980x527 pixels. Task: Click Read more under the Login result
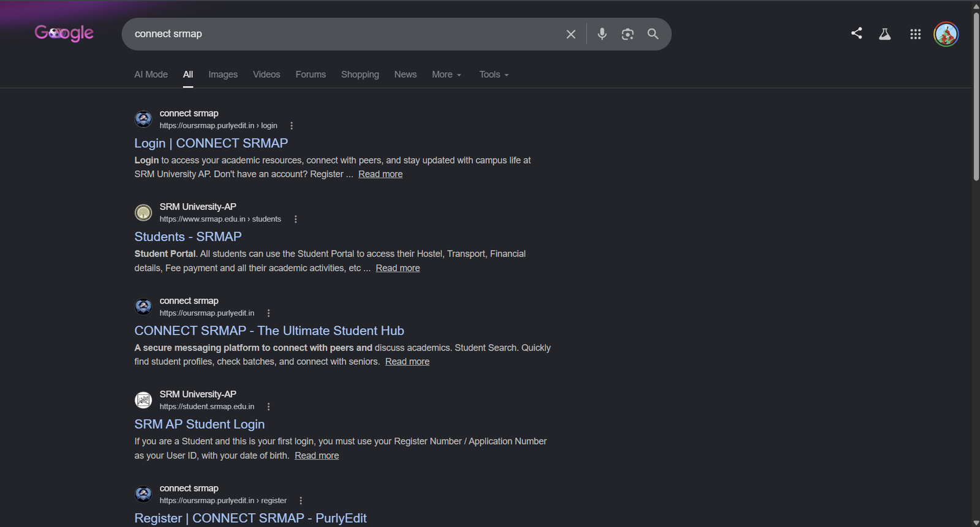[380, 174]
